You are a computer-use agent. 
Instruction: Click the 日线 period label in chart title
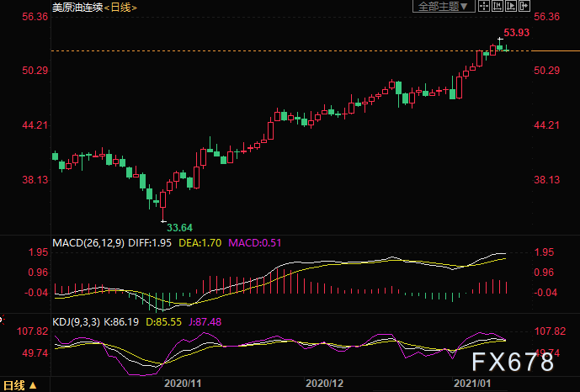120,7
